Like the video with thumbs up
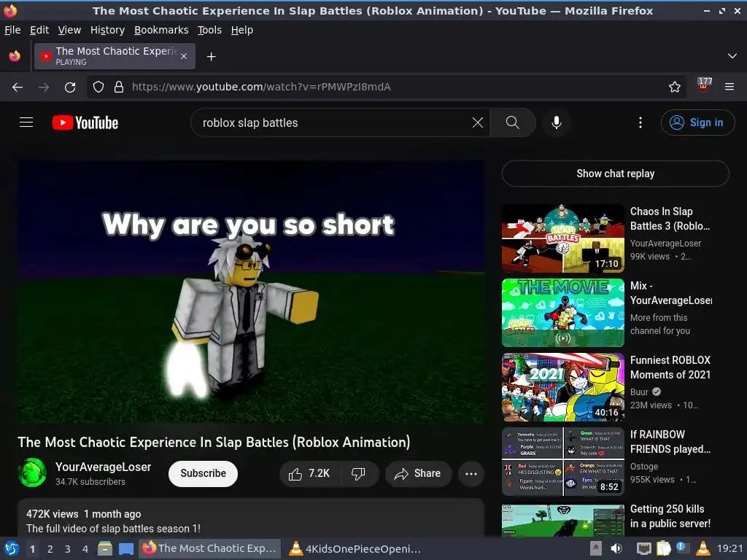 [x=309, y=474]
